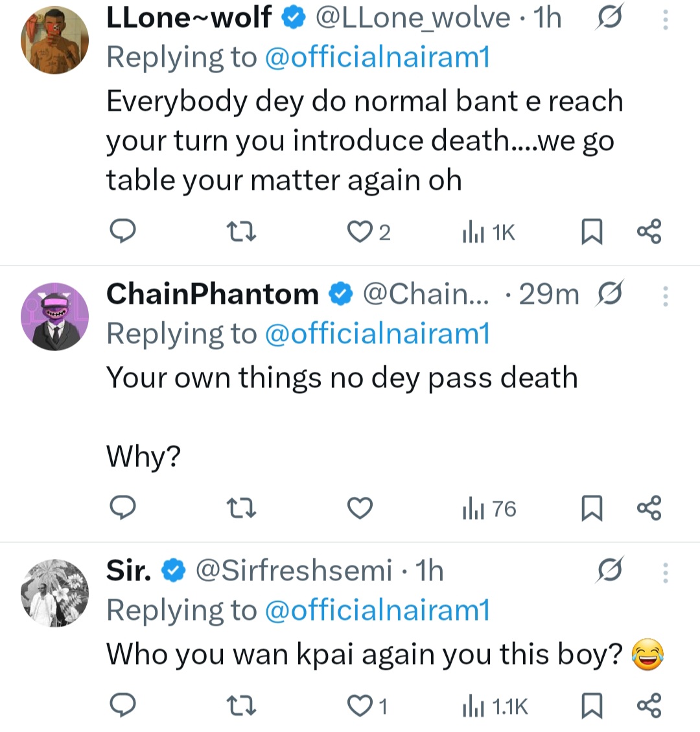Bookmark Sir.'s tweet
The height and width of the screenshot is (732, 700).
pos(590,706)
